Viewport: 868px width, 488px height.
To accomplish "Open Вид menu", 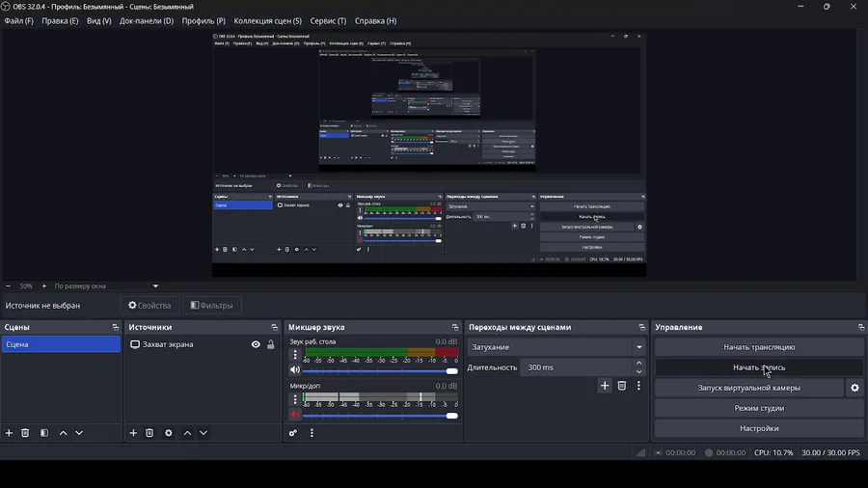I will [99, 21].
